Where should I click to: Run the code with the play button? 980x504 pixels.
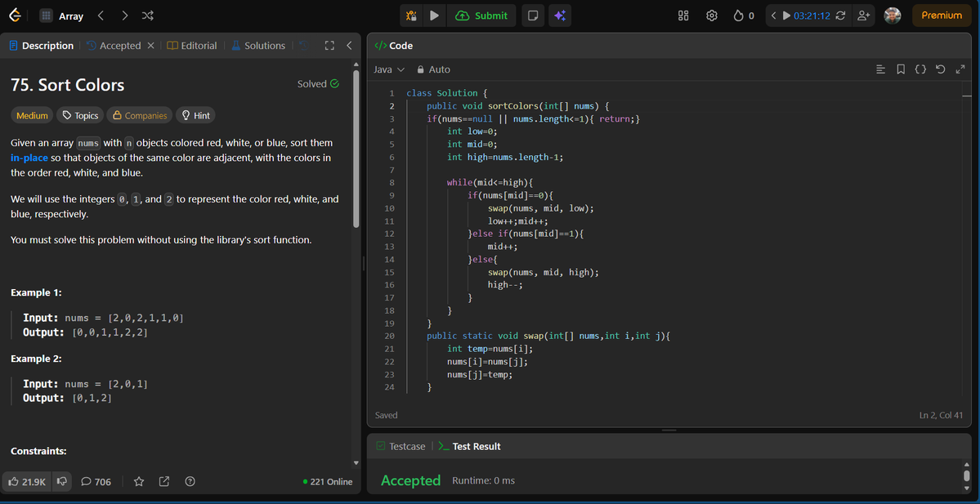pyautogui.click(x=434, y=16)
